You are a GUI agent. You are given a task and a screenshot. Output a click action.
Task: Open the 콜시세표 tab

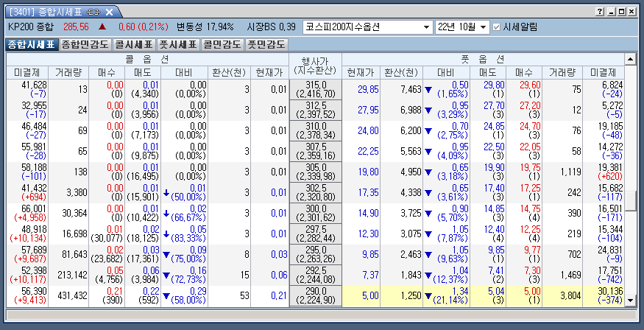(131, 44)
